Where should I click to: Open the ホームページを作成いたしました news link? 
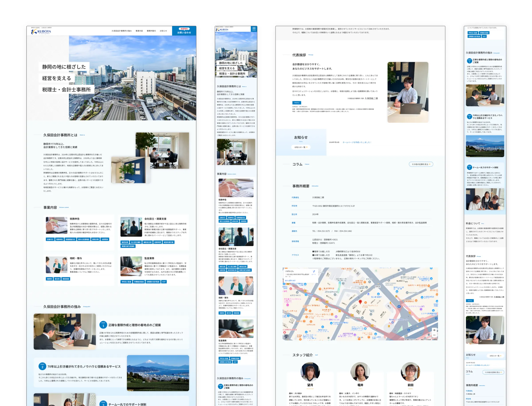click(x=357, y=142)
